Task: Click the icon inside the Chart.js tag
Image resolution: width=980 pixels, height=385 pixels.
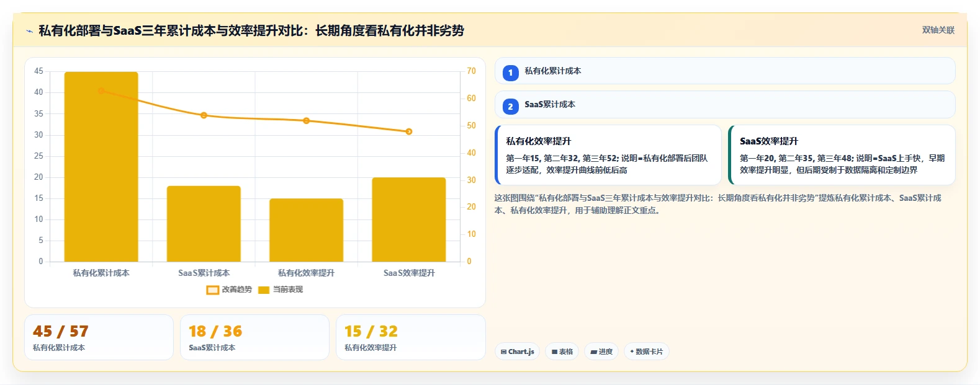Action: coord(503,352)
